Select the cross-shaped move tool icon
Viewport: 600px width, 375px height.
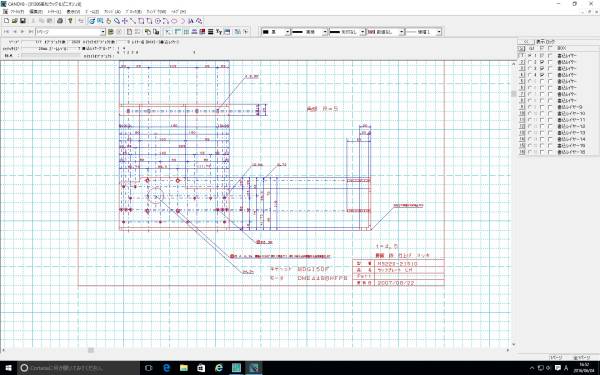point(125,21)
